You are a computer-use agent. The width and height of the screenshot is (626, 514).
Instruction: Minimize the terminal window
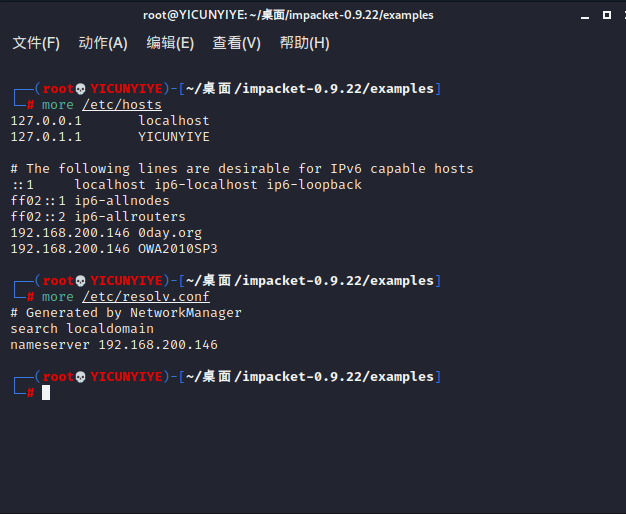[x=585, y=16]
